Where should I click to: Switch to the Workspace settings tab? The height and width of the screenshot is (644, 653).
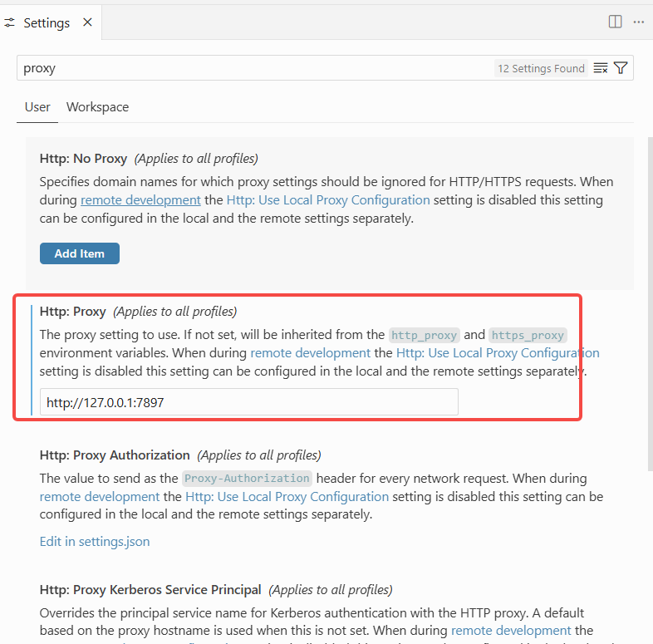point(97,107)
